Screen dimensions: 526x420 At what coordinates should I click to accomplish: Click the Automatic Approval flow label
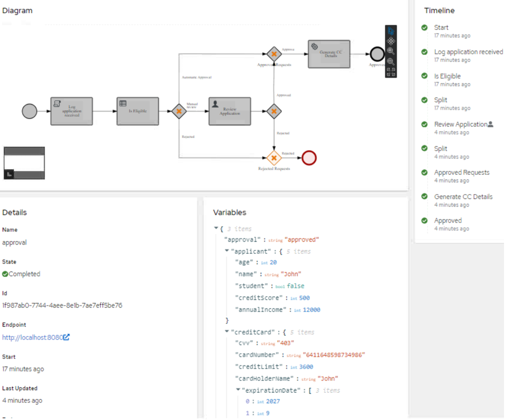coord(197,77)
